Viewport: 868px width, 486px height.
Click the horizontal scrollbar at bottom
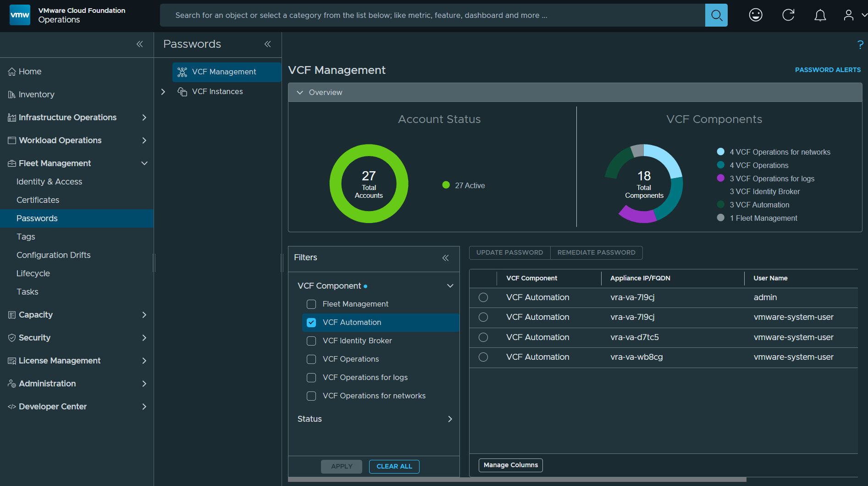coord(517,480)
